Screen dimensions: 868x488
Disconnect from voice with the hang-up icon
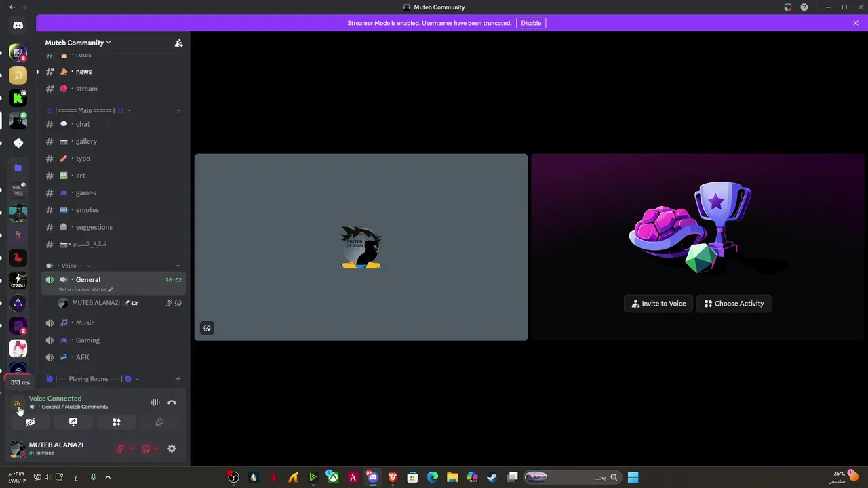[x=172, y=403]
